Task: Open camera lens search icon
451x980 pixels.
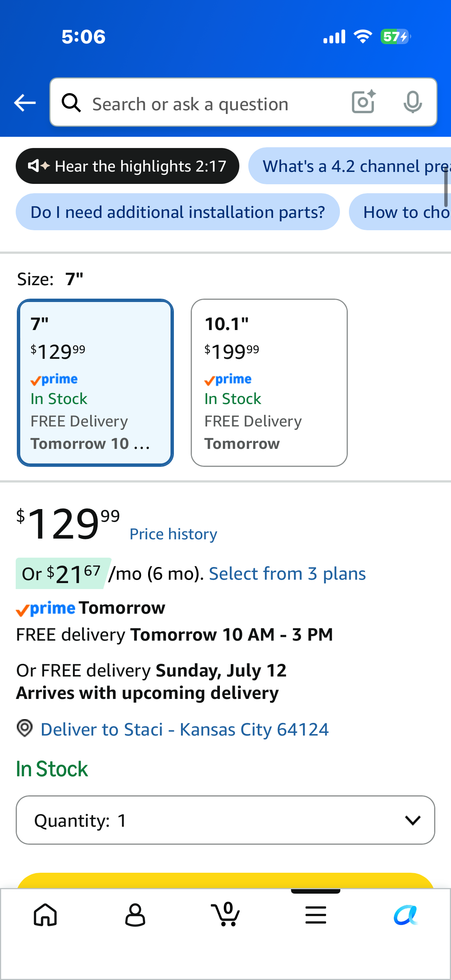Action: [364, 102]
